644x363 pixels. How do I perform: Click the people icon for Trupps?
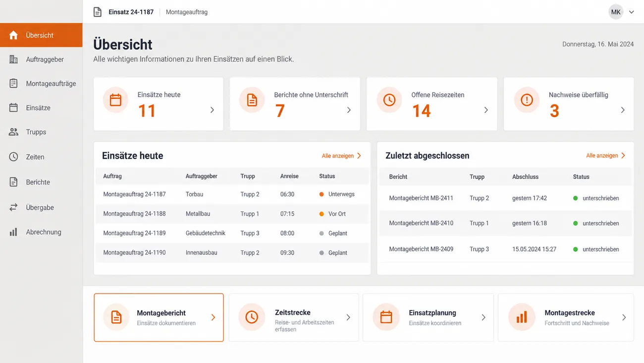[13, 132]
